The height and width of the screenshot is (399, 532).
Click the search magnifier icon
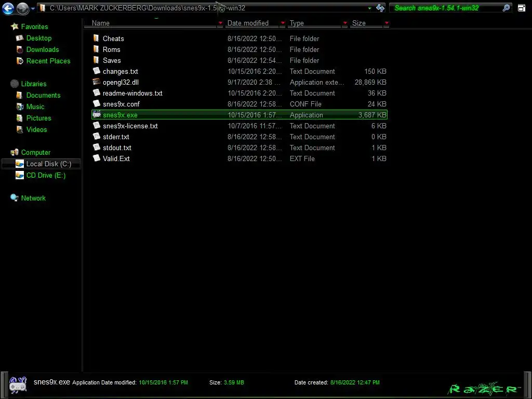coord(506,8)
